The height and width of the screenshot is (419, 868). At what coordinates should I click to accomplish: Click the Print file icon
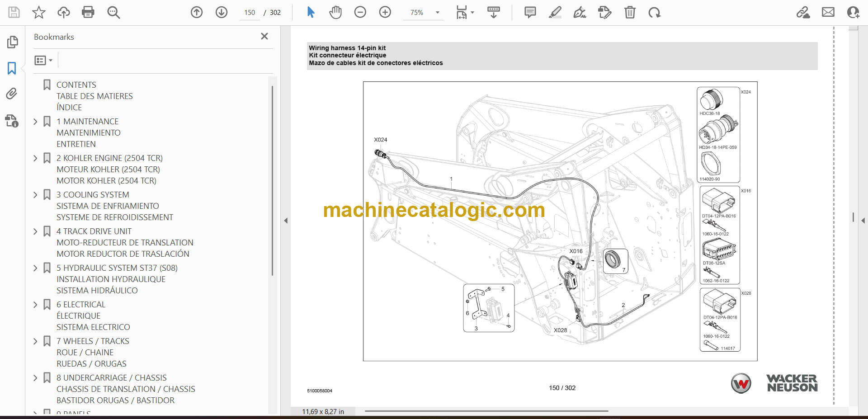[88, 12]
